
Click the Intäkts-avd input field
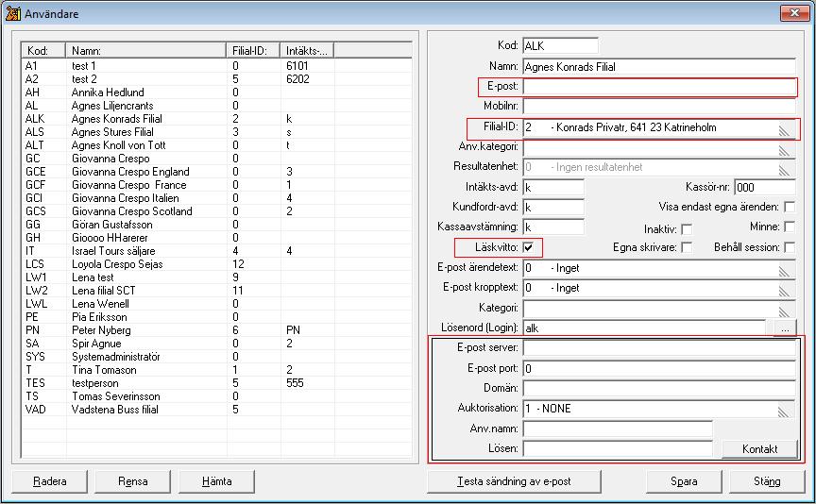553,187
